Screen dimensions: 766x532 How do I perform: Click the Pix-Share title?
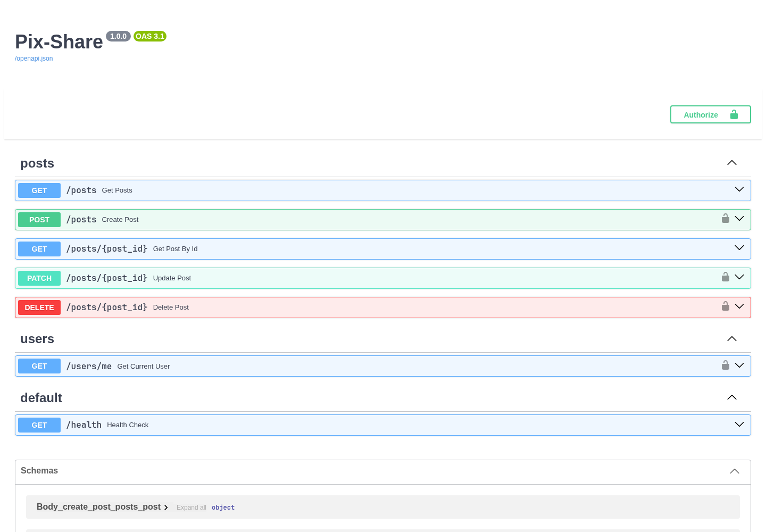pos(59,42)
